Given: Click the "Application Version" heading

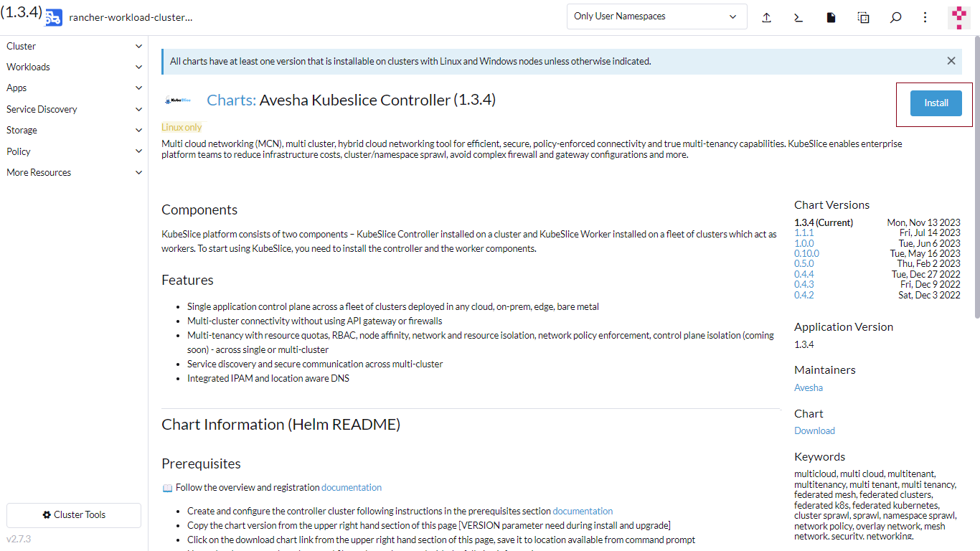Looking at the screenshot, I should 844,327.
